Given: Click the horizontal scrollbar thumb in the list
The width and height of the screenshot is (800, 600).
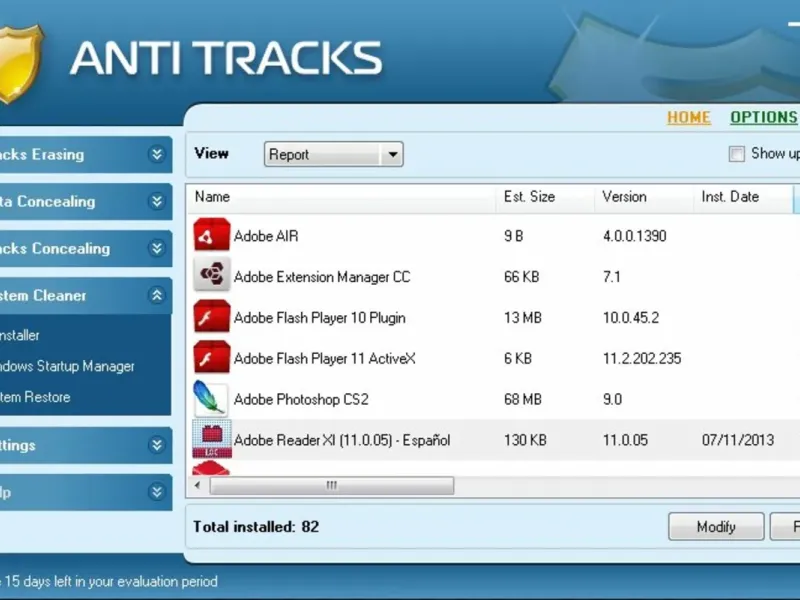Looking at the screenshot, I should (332, 485).
